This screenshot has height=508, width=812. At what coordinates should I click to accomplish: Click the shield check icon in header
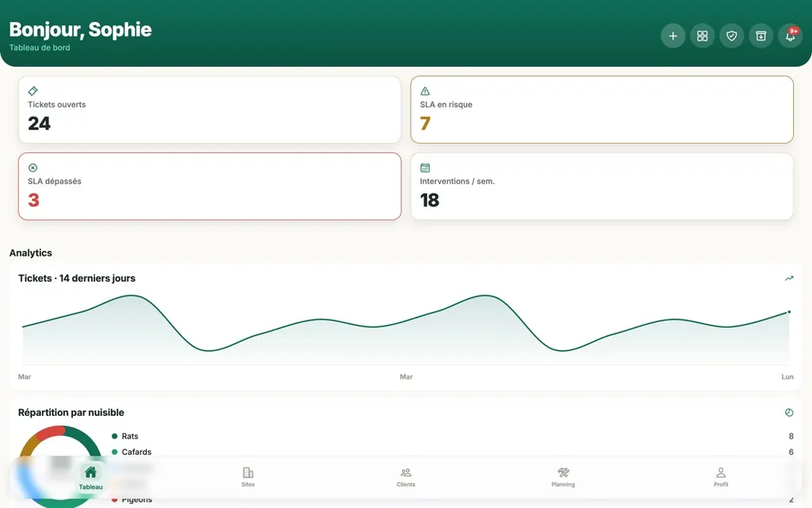coord(731,36)
